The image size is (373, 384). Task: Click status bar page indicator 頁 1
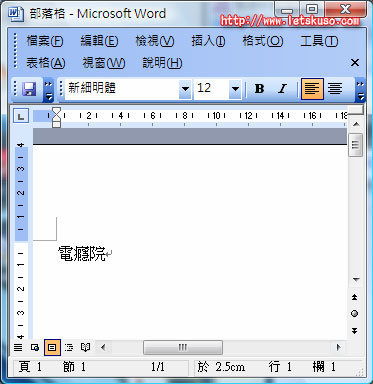(30, 367)
